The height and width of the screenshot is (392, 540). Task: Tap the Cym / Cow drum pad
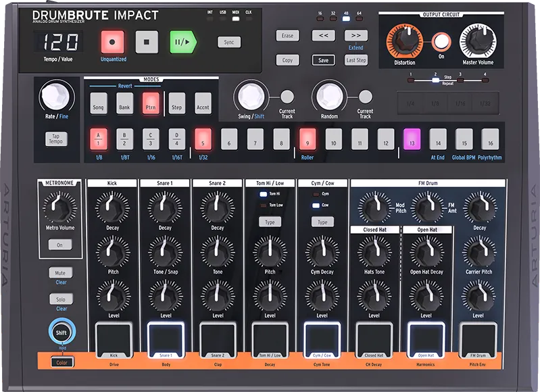322,340
